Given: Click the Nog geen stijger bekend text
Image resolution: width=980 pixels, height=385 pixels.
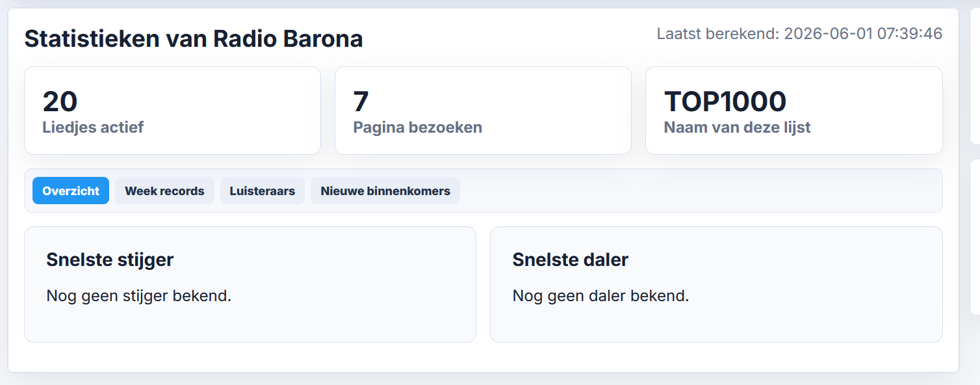Looking at the screenshot, I should (x=139, y=296).
